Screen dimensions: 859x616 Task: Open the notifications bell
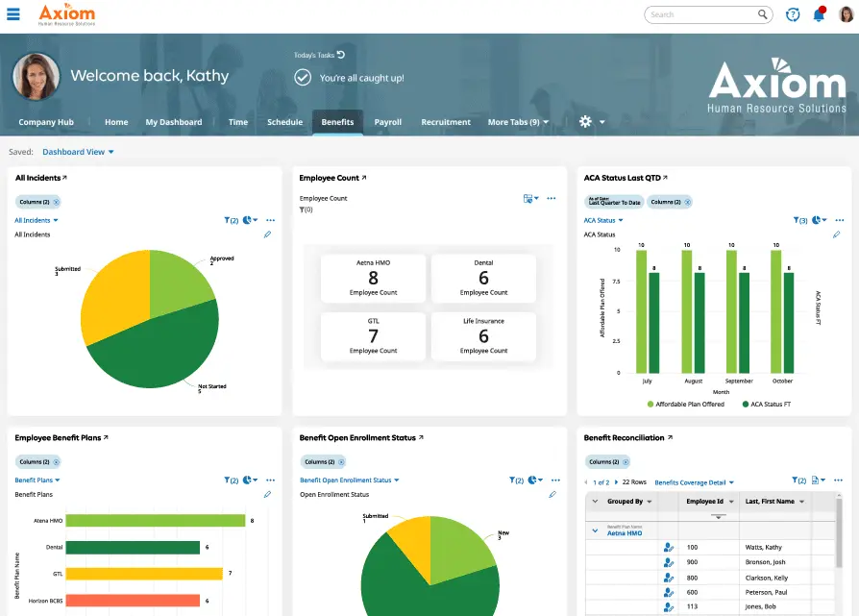[x=819, y=14]
